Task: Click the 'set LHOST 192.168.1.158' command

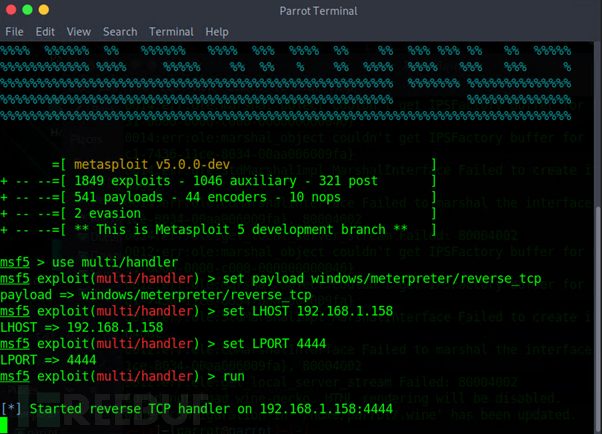Action: [308, 311]
